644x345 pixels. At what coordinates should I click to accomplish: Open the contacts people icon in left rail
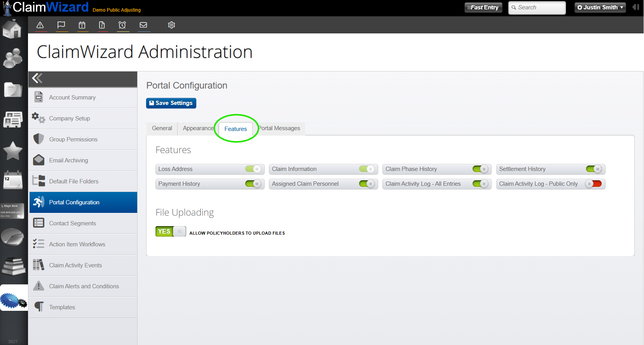[x=13, y=58]
